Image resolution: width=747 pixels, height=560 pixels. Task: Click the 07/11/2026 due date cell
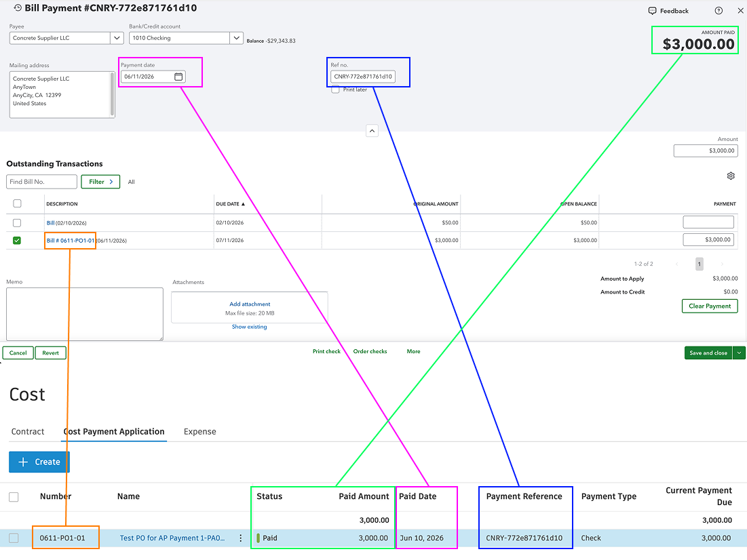pyautogui.click(x=229, y=241)
